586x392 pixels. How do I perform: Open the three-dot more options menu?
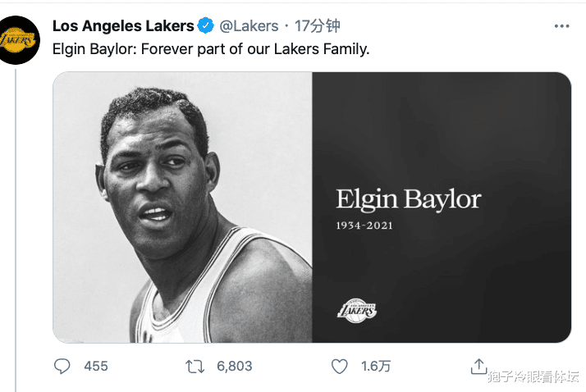[561, 26]
